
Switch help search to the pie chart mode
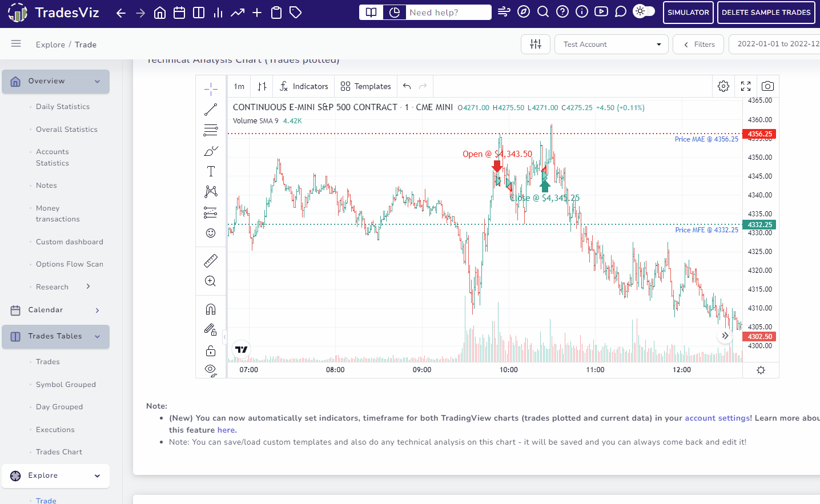[x=394, y=12]
